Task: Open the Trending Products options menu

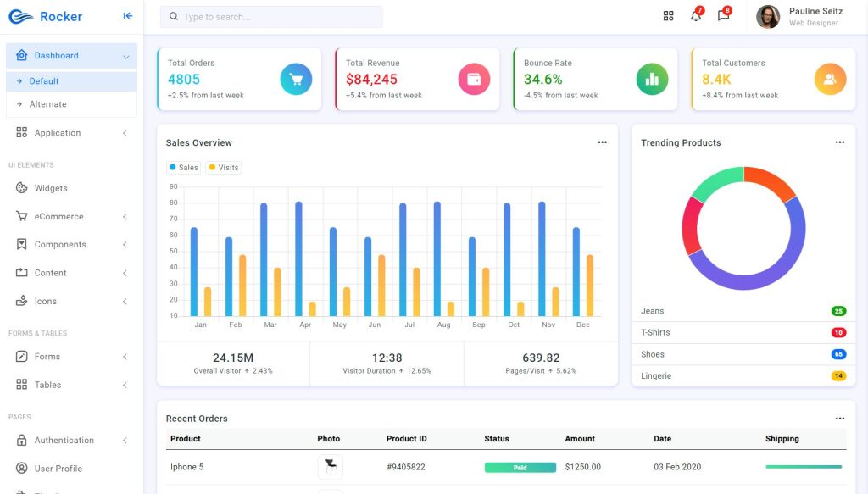Action: point(840,142)
